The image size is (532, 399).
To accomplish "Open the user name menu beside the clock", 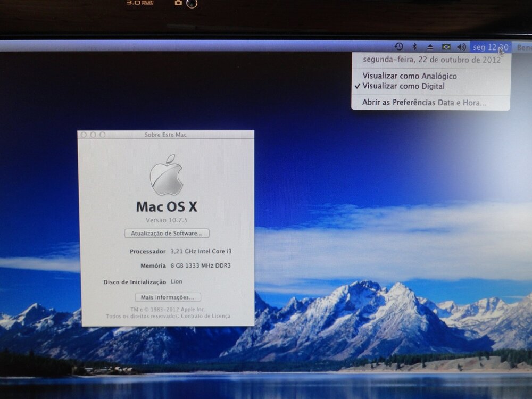I will [523, 47].
